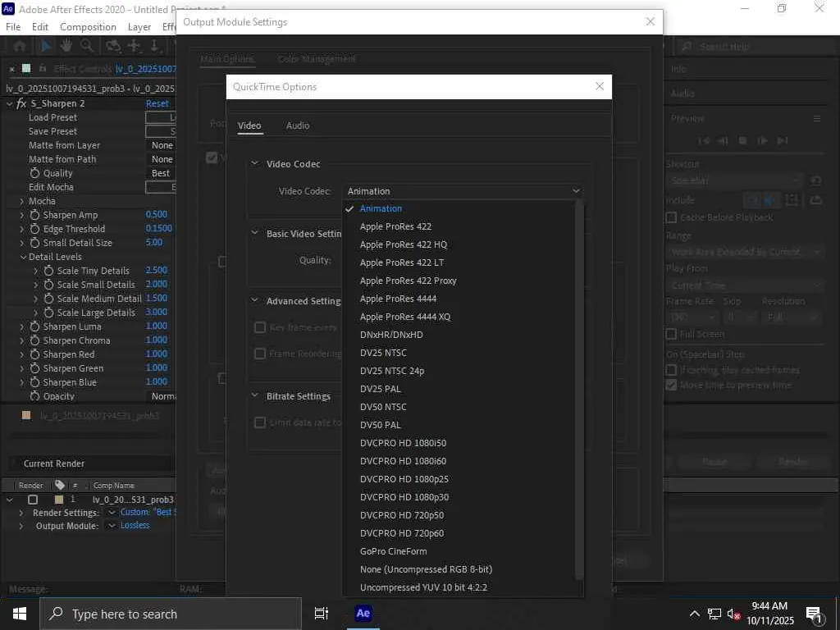Toggle the Sharpen Chroma stopwatch
Viewport: 840px width, 630px height.
click(34, 340)
